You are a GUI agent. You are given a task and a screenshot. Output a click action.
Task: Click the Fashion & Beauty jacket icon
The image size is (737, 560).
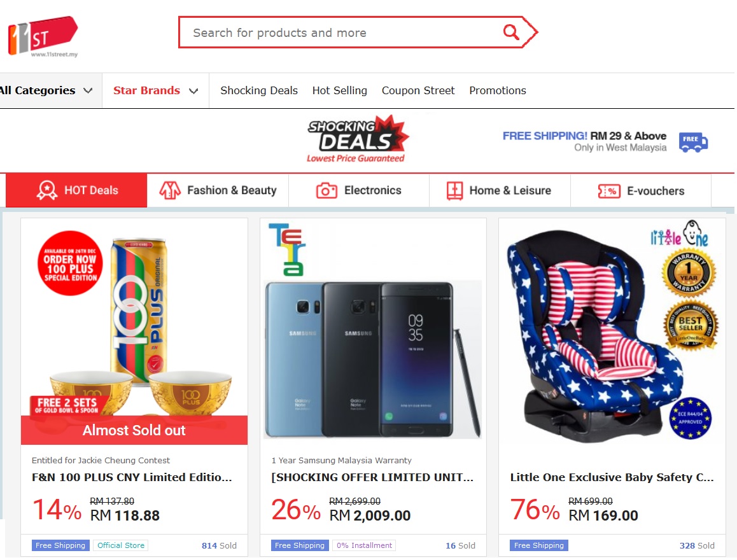170,190
